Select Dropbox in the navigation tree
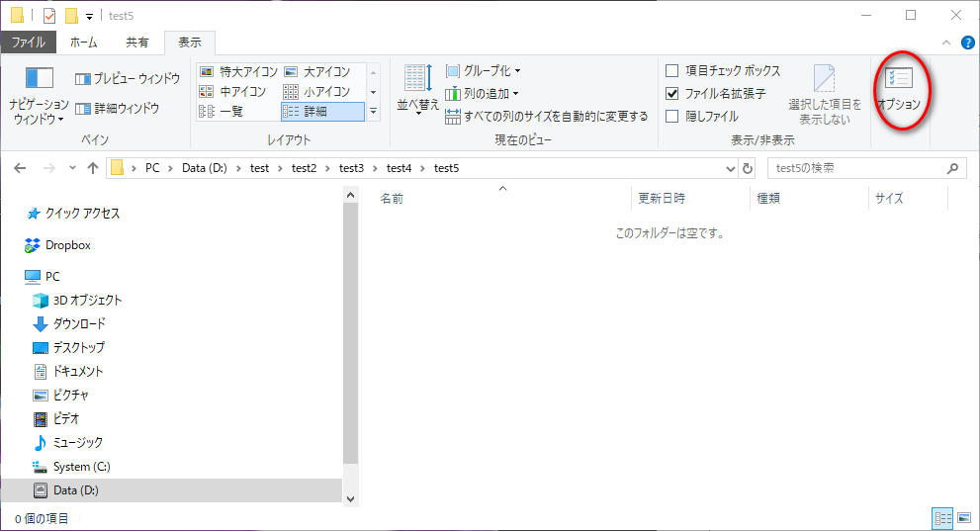Image resolution: width=980 pixels, height=531 pixels. coord(67,245)
